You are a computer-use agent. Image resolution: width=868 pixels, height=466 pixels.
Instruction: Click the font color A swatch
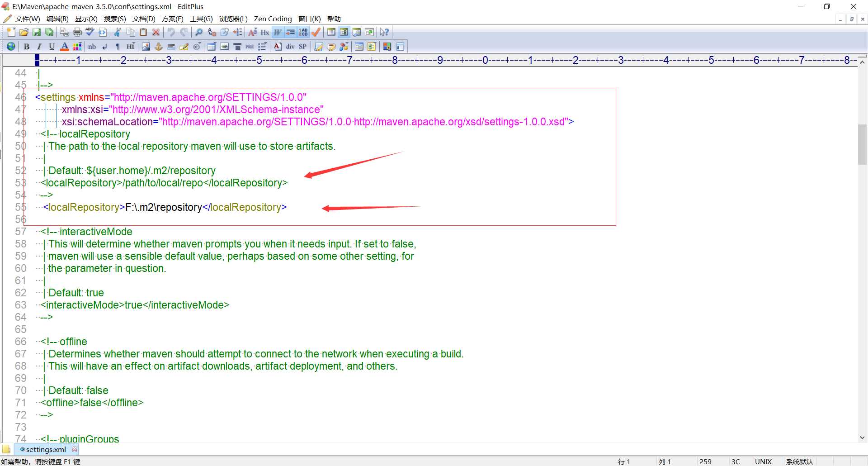coord(65,46)
